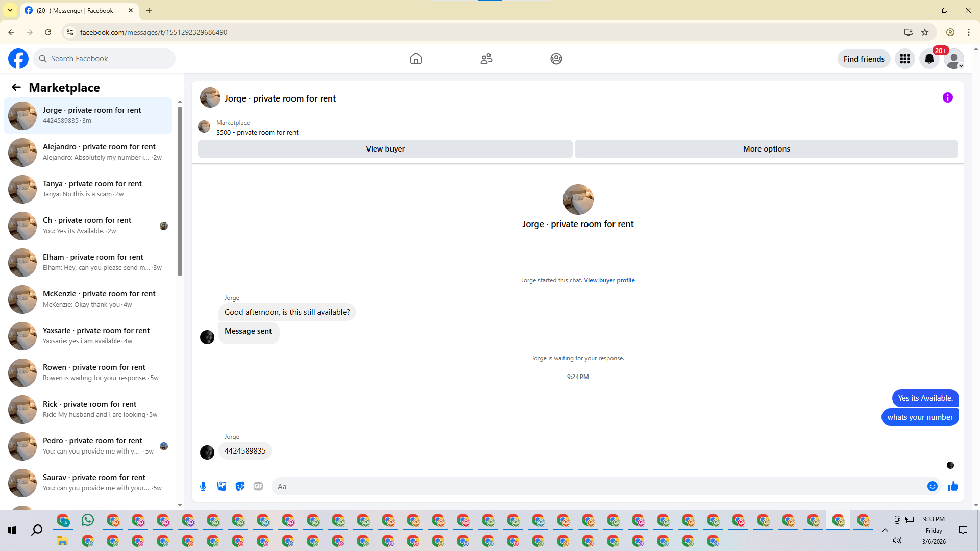Click the View buyer button
This screenshot has height=551, width=980.
(x=385, y=149)
